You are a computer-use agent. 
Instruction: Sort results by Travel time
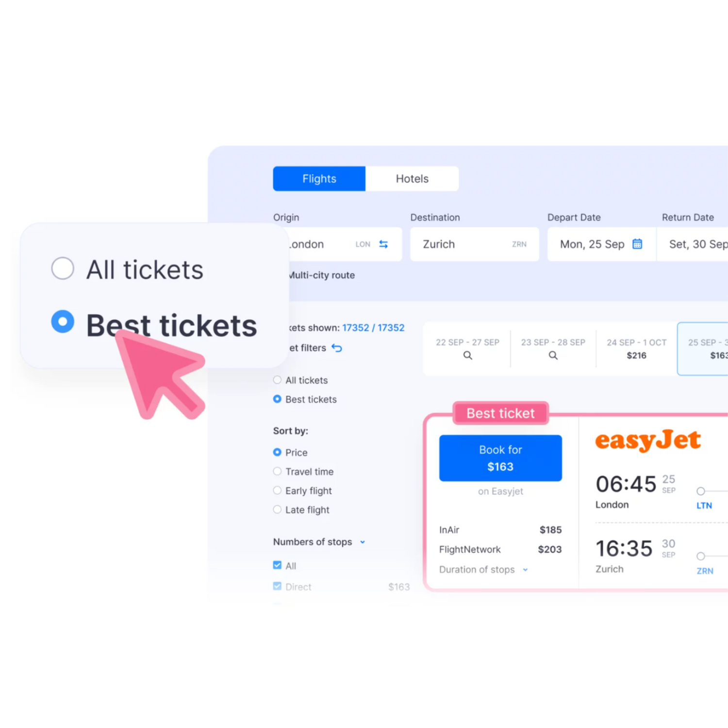[277, 471]
